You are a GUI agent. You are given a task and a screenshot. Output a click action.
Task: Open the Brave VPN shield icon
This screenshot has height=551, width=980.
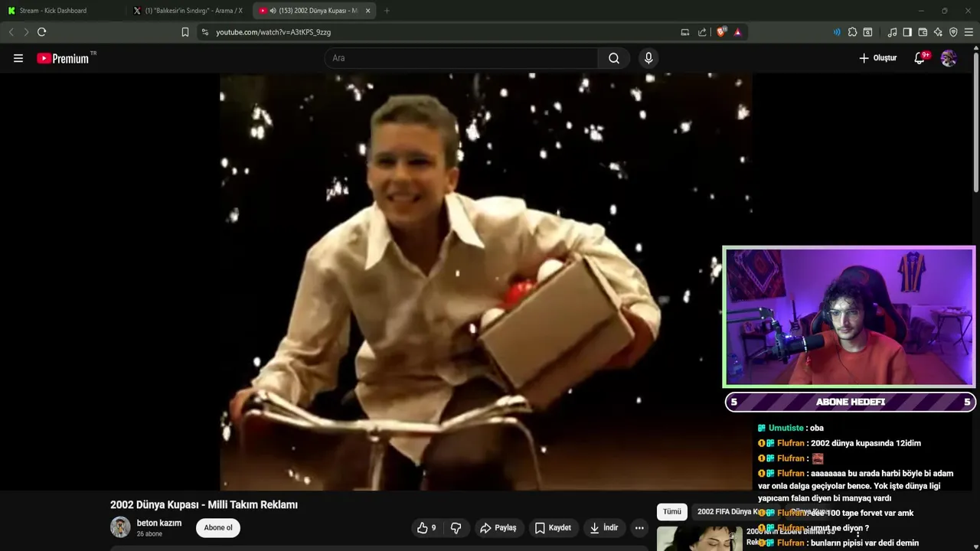[x=953, y=32]
